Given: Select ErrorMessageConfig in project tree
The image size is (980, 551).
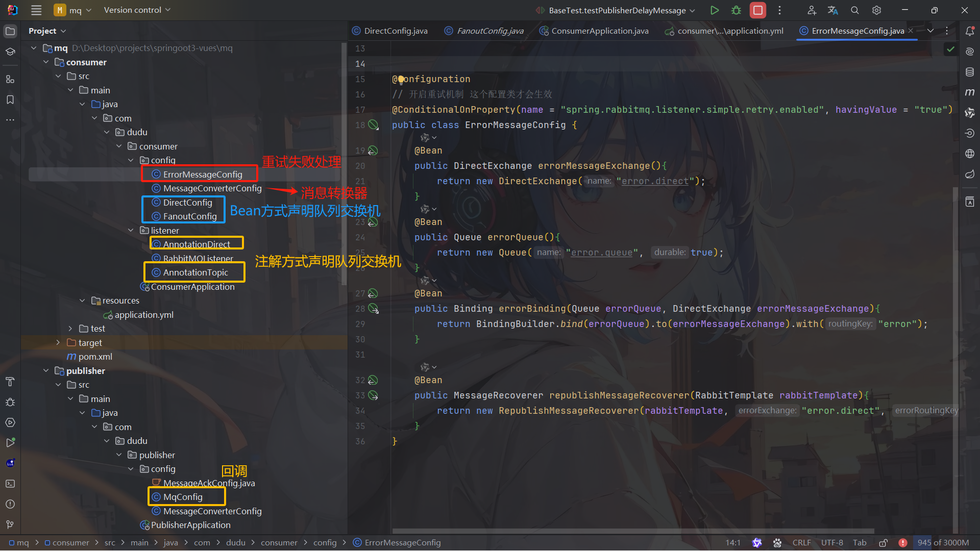Looking at the screenshot, I should (x=201, y=174).
